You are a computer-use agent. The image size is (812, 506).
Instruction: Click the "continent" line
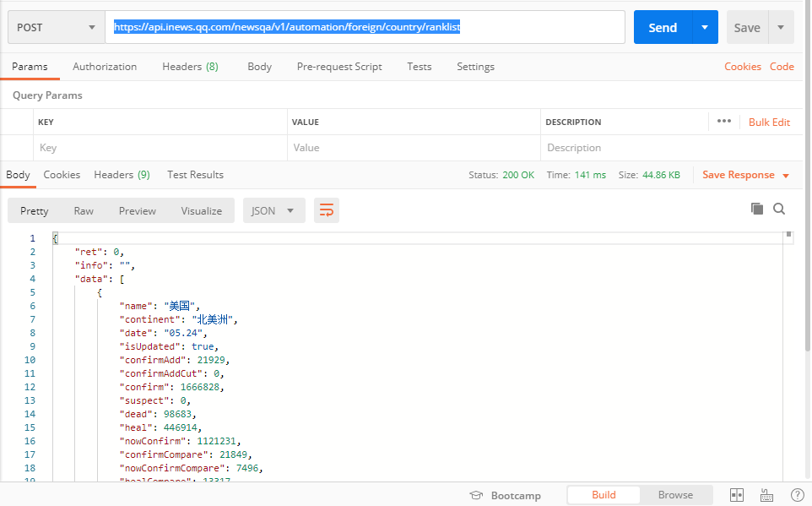[178, 319]
